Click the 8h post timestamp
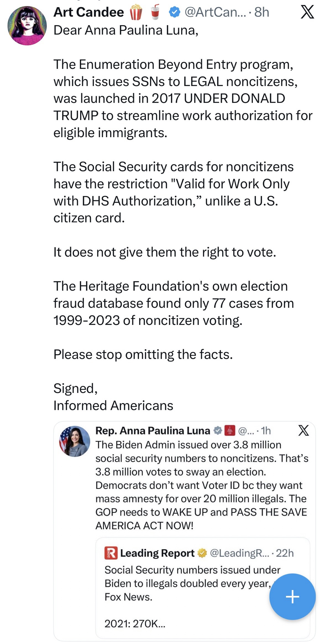 coord(261,12)
